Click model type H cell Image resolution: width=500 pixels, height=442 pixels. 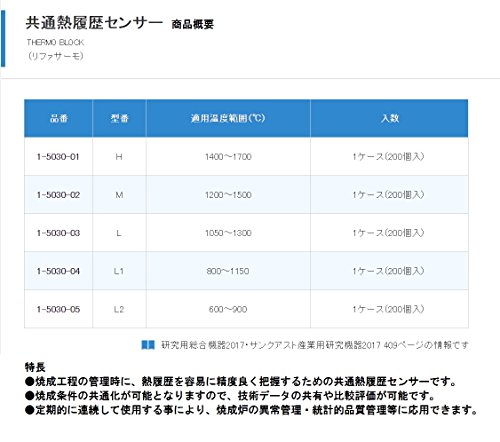tap(119, 157)
